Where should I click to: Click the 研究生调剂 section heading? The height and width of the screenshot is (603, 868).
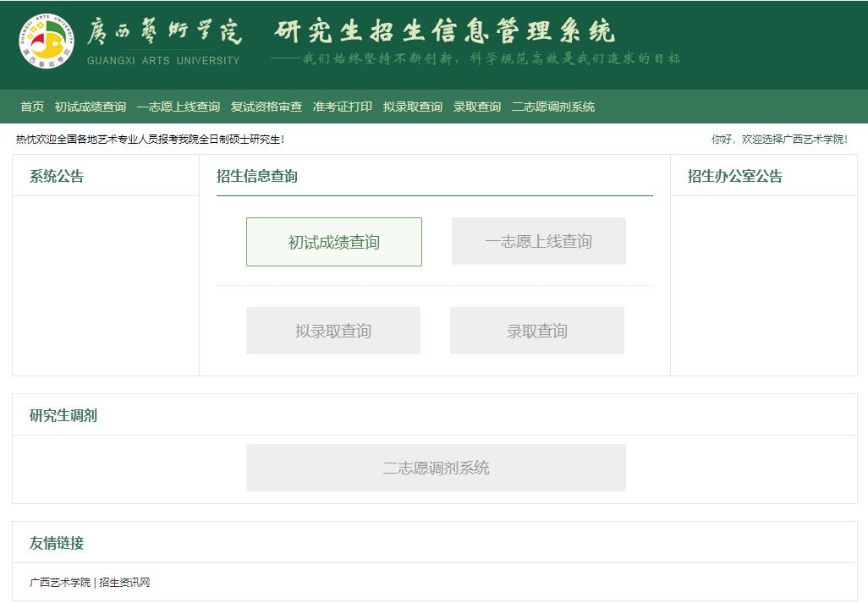click(x=63, y=416)
